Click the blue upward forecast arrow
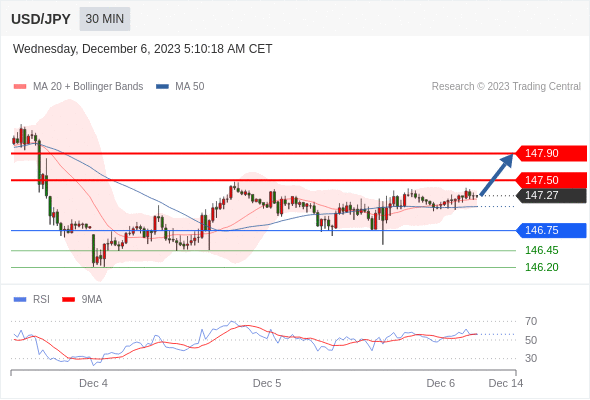This screenshot has width=590, height=400. tap(497, 175)
